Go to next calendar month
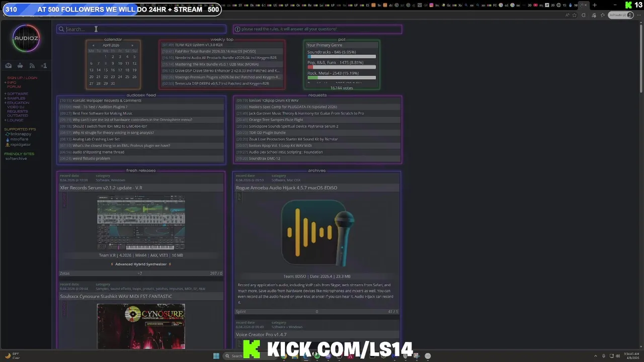This screenshot has height=362, width=644. 132,45
